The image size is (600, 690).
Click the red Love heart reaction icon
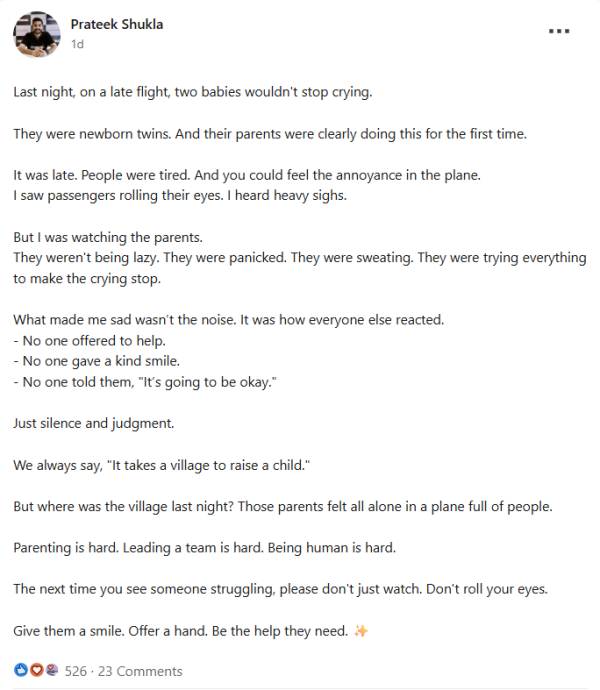36,670
